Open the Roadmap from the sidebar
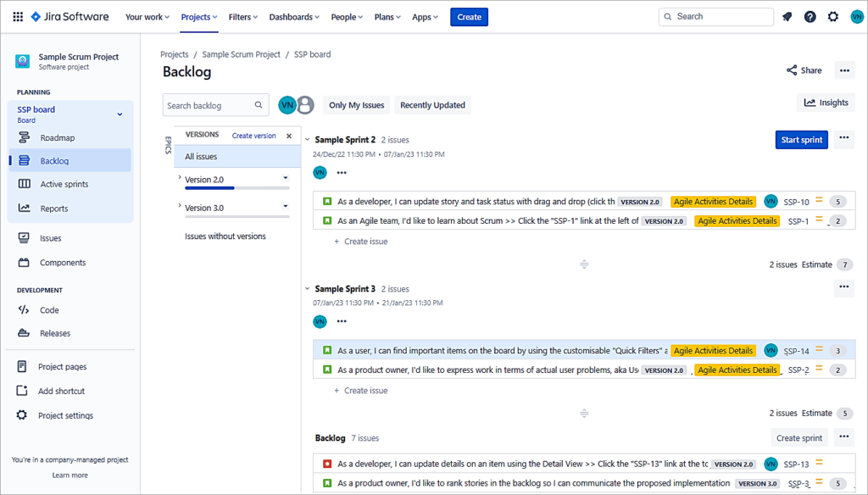 pyautogui.click(x=55, y=137)
